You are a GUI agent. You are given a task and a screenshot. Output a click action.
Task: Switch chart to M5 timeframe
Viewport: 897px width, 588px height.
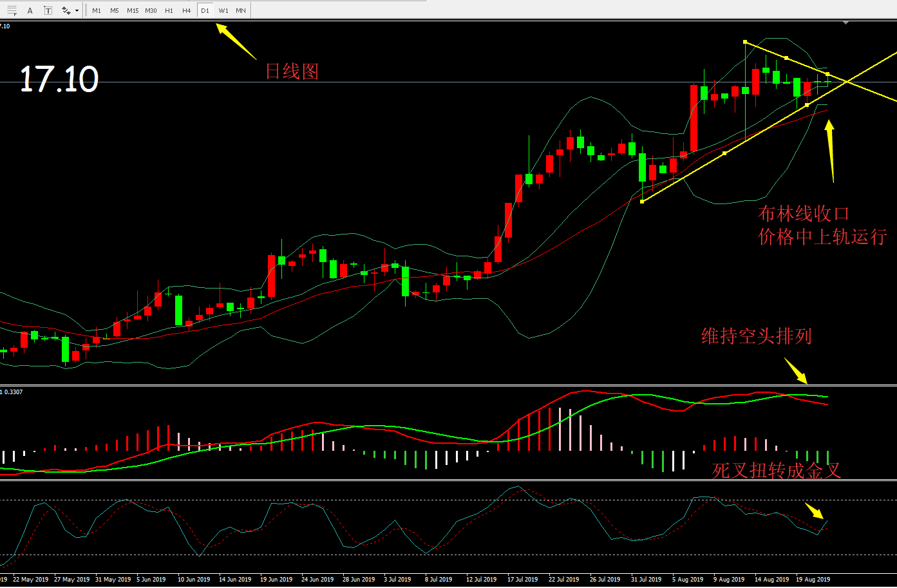pyautogui.click(x=115, y=10)
